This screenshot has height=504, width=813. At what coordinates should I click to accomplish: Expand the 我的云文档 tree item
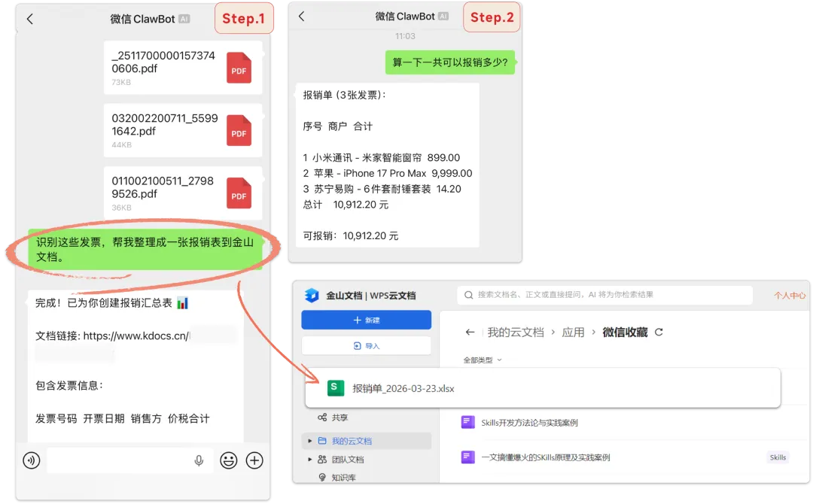coord(309,441)
